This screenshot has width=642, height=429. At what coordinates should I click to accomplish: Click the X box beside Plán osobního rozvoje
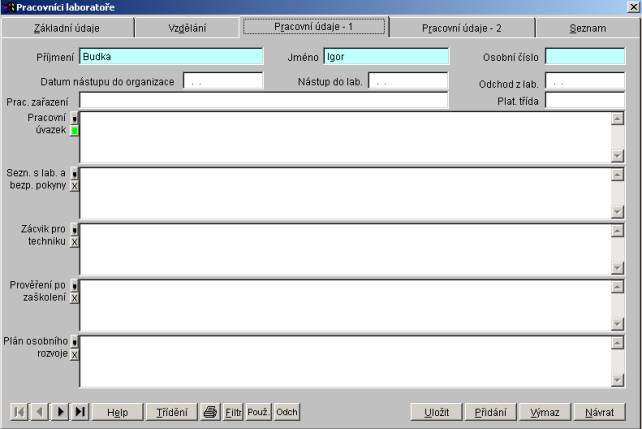(x=75, y=354)
